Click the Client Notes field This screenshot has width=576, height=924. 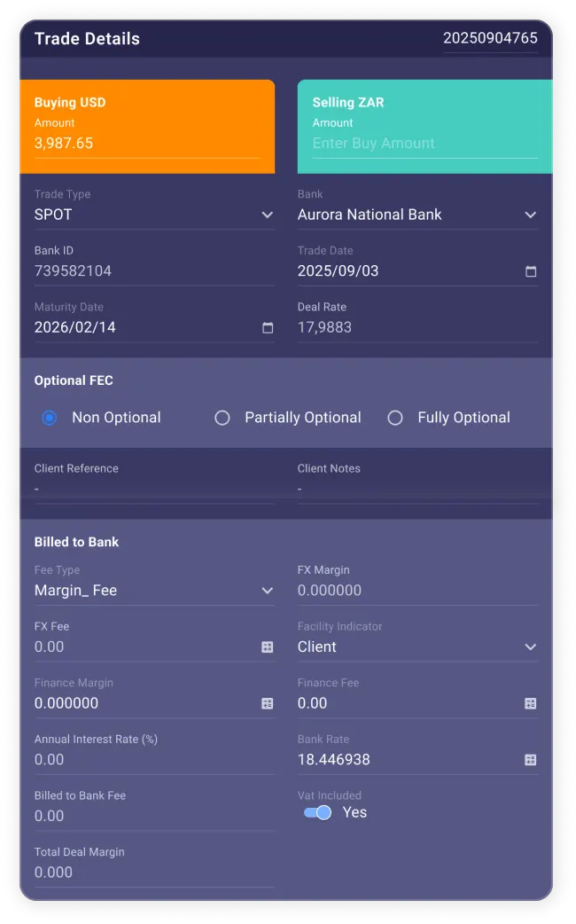pyautogui.click(x=416, y=489)
